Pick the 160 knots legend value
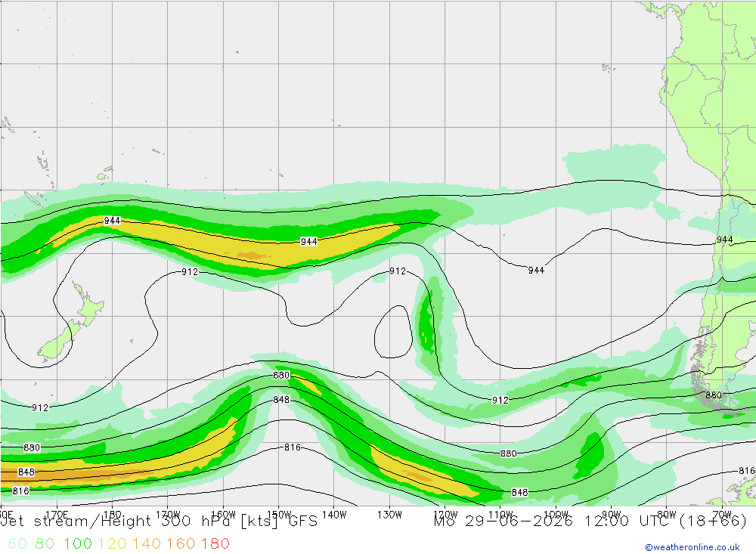 tap(181, 544)
